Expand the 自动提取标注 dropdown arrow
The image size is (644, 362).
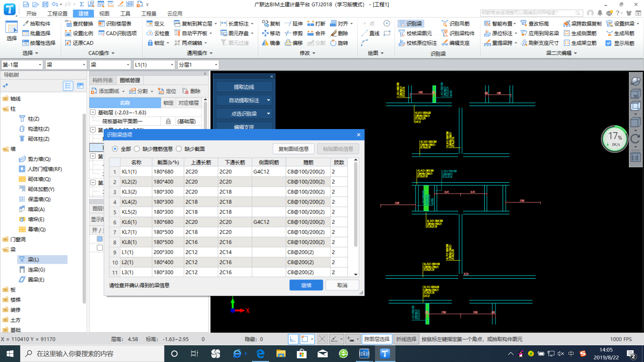tap(268, 100)
